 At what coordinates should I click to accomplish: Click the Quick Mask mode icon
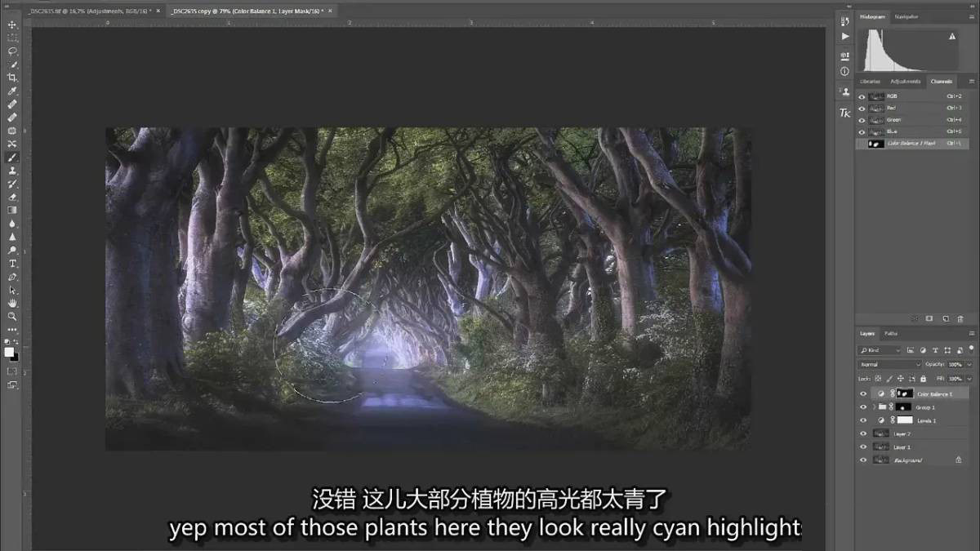point(12,371)
